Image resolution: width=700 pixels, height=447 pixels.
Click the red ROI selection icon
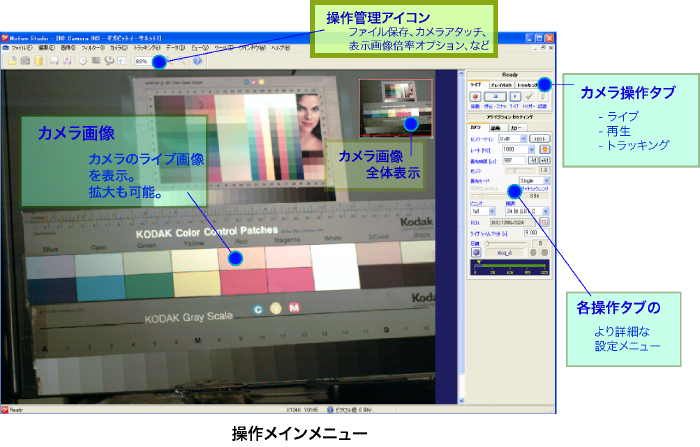[544, 222]
